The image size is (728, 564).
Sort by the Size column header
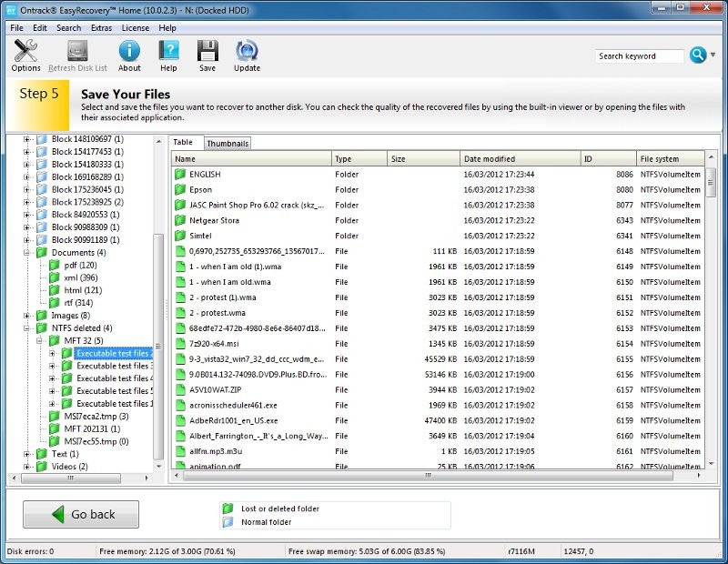tap(423, 159)
